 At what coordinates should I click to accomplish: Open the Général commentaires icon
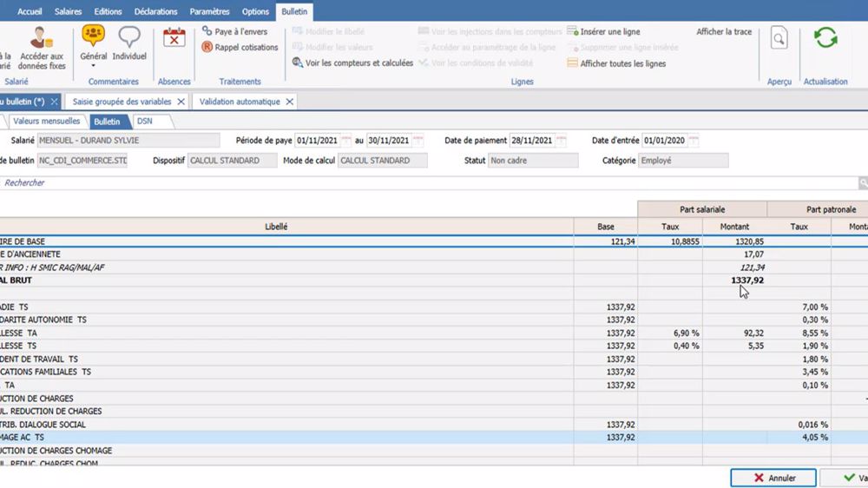click(93, 36)
